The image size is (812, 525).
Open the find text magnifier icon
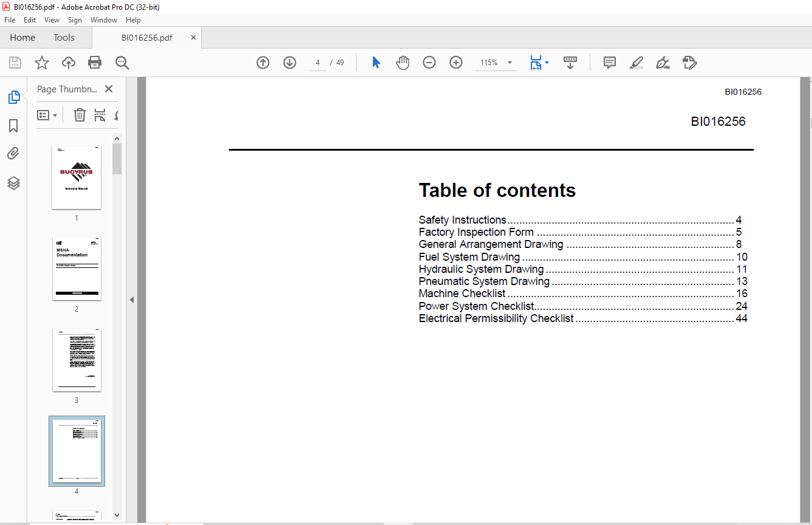point(122,63)
